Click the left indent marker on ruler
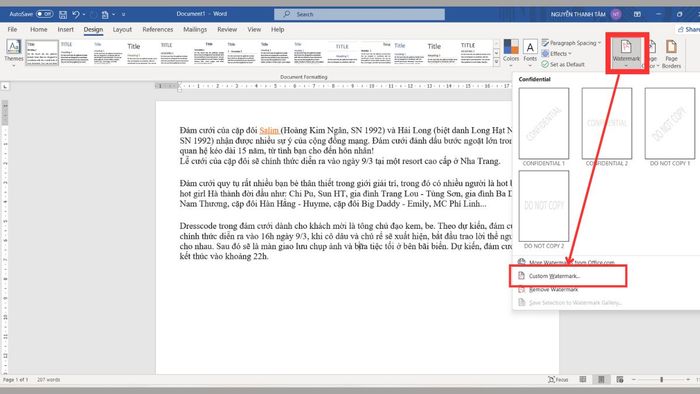The height and width of the screenshot is (394, 700). coord(179,89)
